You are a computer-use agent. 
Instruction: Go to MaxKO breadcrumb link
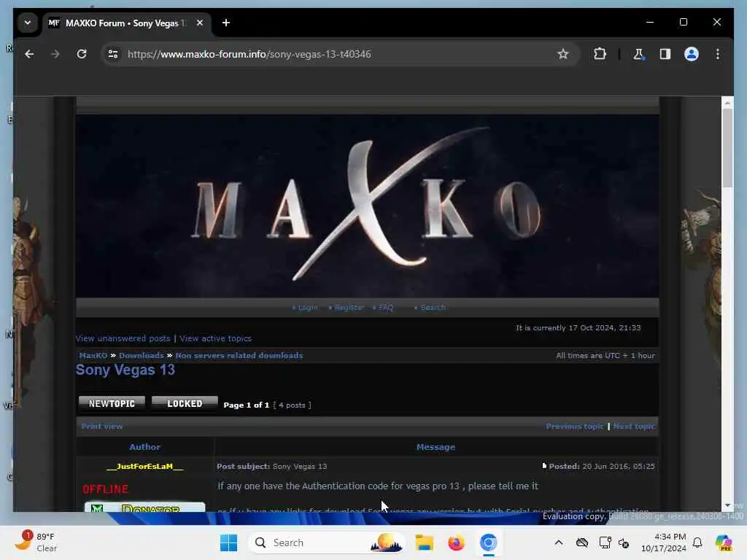[x=93, y=356]
